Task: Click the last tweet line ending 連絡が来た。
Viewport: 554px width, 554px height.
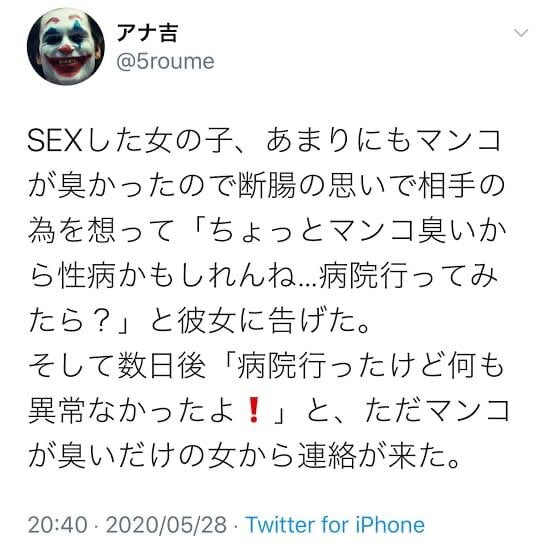Action: click(x=244, y=456)
